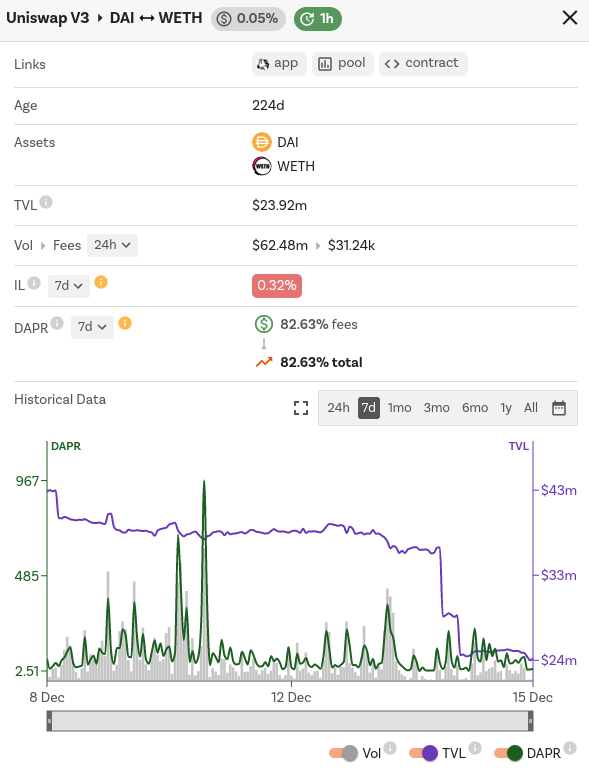Click the triangle separator after Uniswap V3
Image resolution: width=589 pixels, height=773 pixels.
(x=100, y=18)
